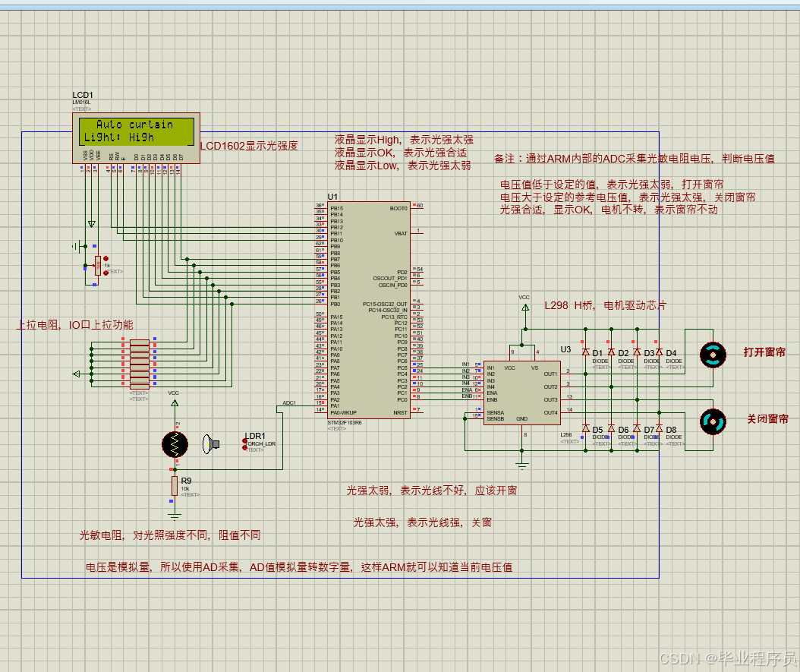Select the note '液晶显示High, 表示光强太强'

coord(404,140)
